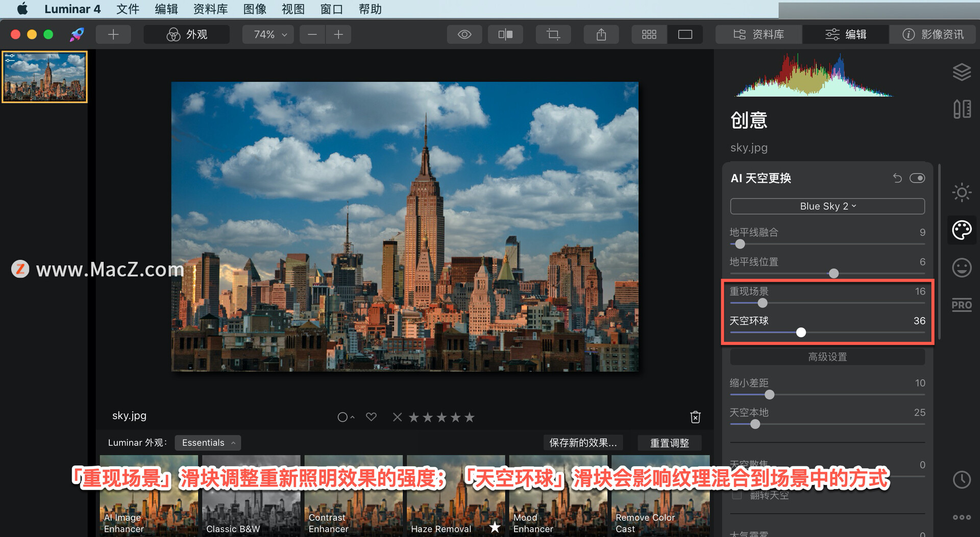The image size is (980, 537).
Task: Click the 地平线位置 slider handle
Action: tap(834, 274)
